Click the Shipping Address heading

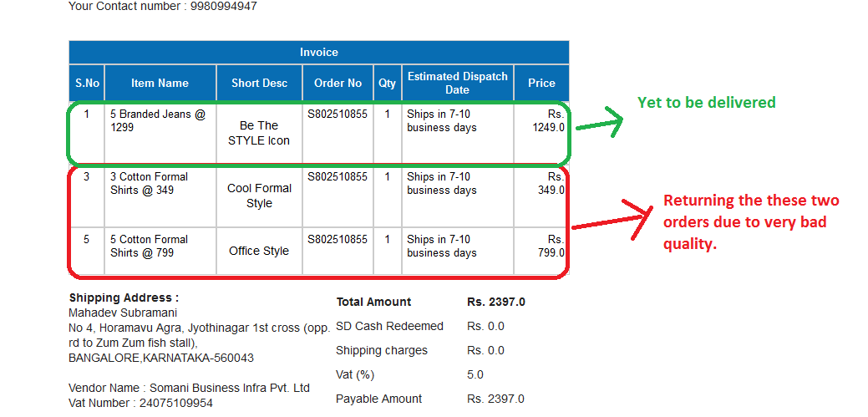click(124, 297)
